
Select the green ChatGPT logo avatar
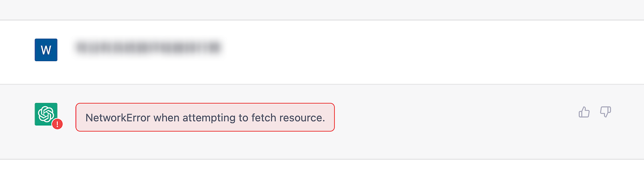coord(46,114)
